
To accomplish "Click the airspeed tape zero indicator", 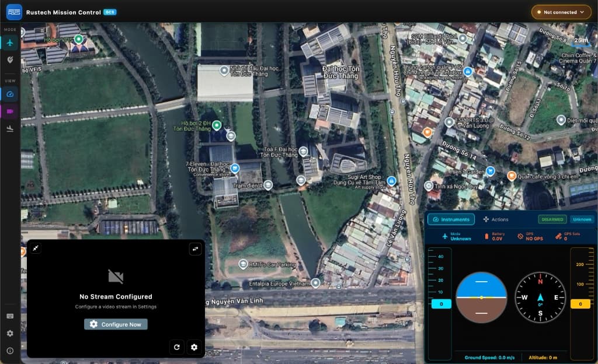I will pos(441,304).
